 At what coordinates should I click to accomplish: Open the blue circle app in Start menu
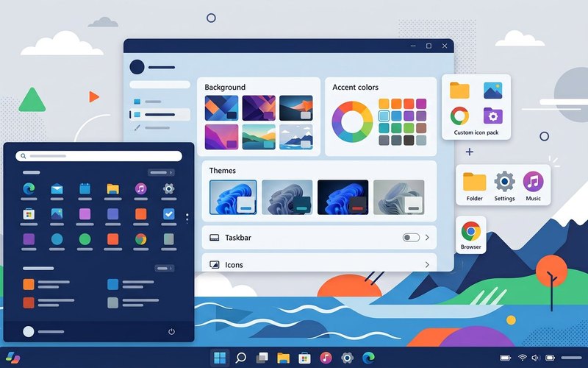[x=57, y=239]
